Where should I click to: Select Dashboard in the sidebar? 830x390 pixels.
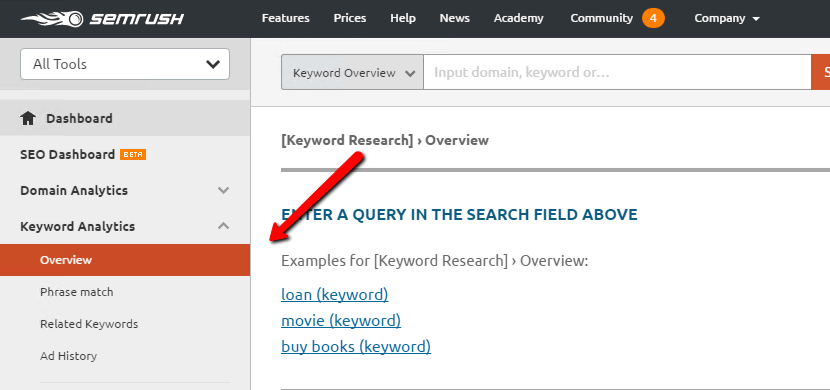point(125,118)
